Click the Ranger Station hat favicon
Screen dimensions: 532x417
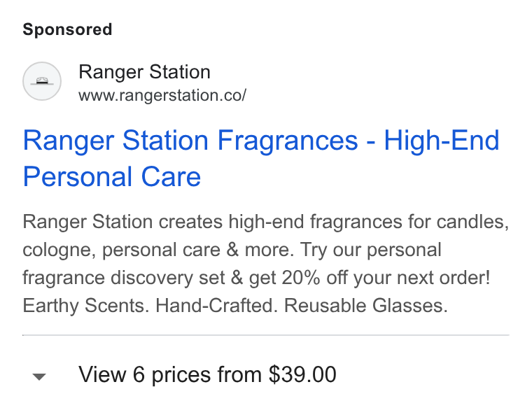(x=42, y=81)
